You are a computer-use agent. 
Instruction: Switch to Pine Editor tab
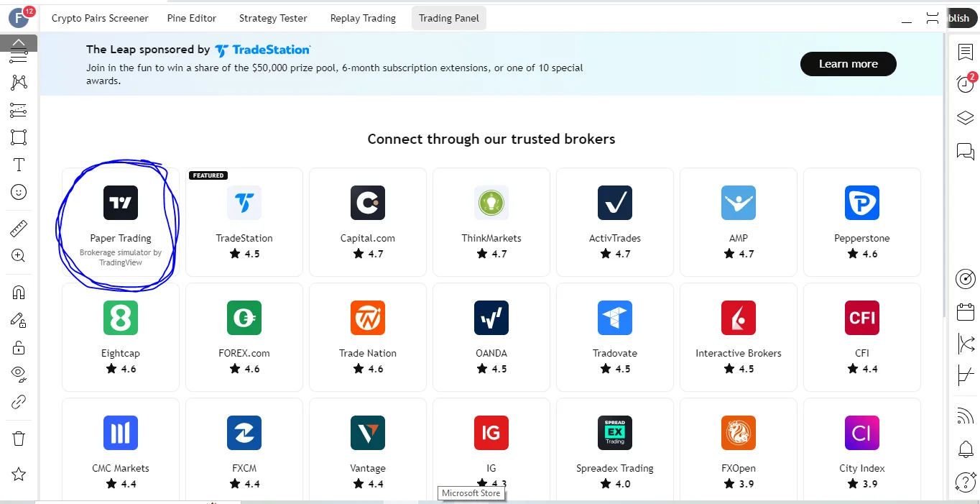192,18
